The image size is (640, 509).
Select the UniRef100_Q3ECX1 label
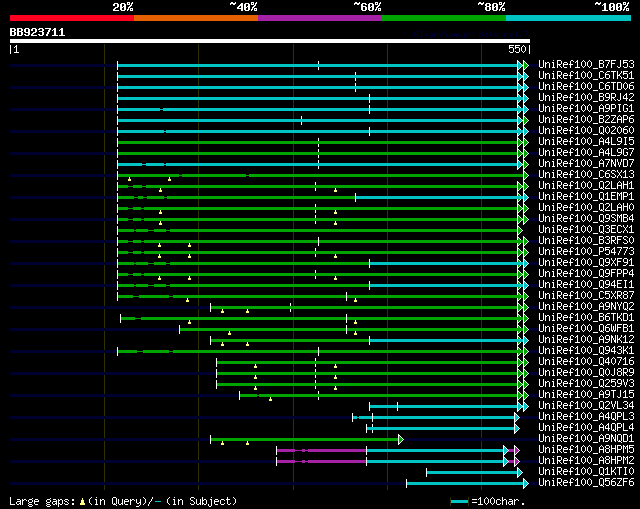point(586,230)
